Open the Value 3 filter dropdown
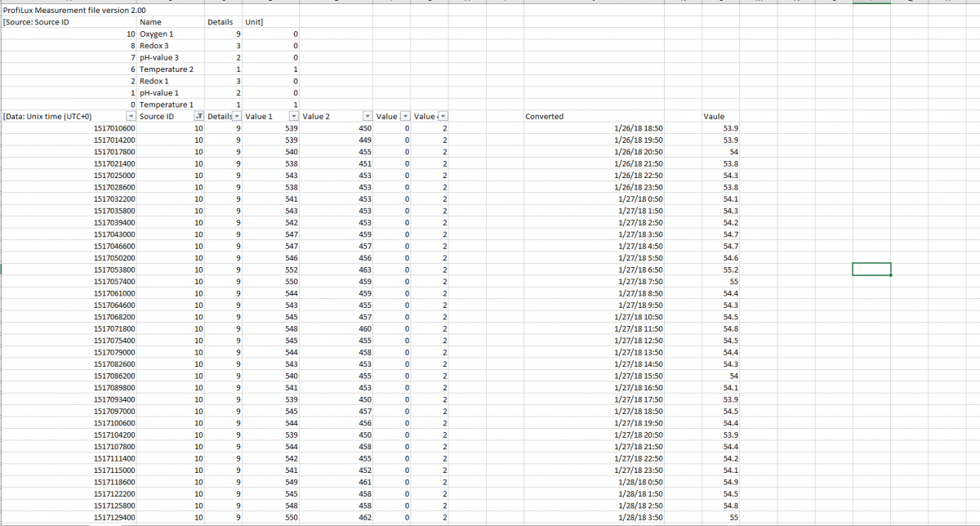 pos(405,117)
